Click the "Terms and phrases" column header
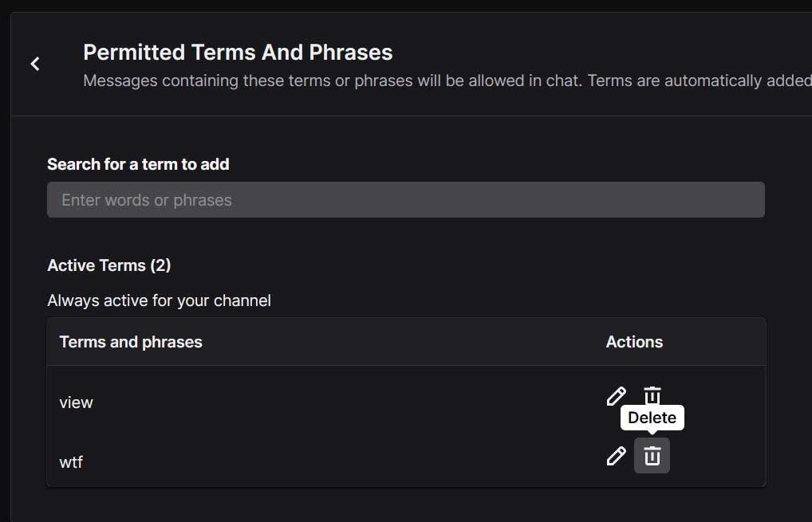Screen dimensions: 812x522 click(x=131, y=342)
